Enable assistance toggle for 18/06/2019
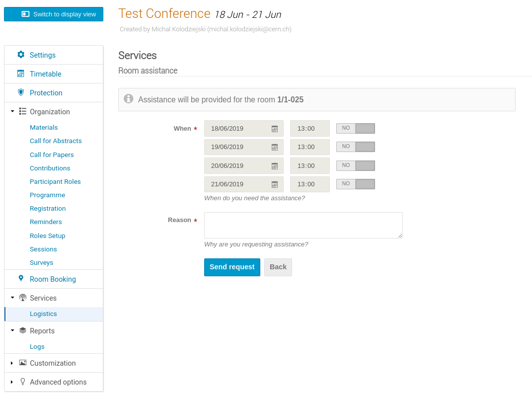The image size is (532, 397). click(356, 128)
